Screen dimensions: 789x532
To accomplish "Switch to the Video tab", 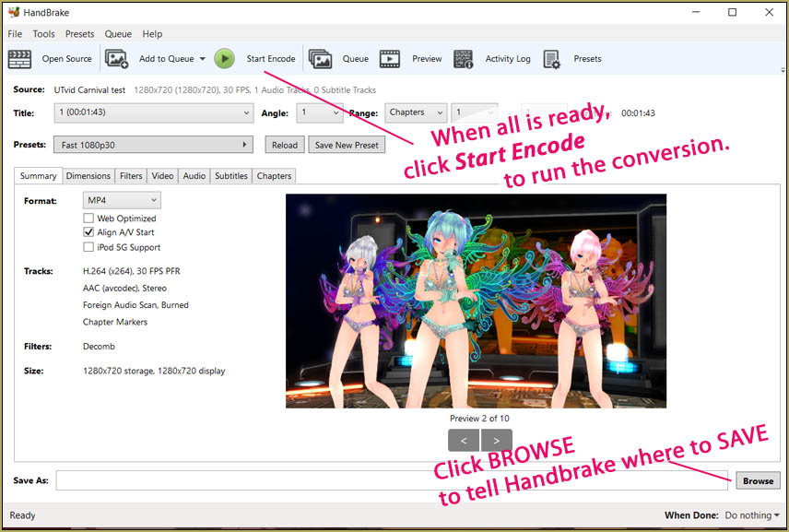I will (x=162, y=176).
